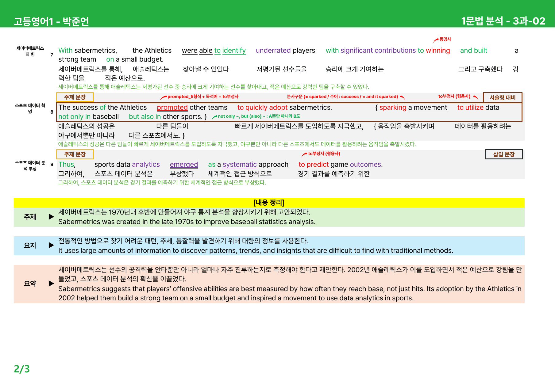Click the Korean gloss 저평가된 선수들을
The image size is (555, 392).
[282, 69]
